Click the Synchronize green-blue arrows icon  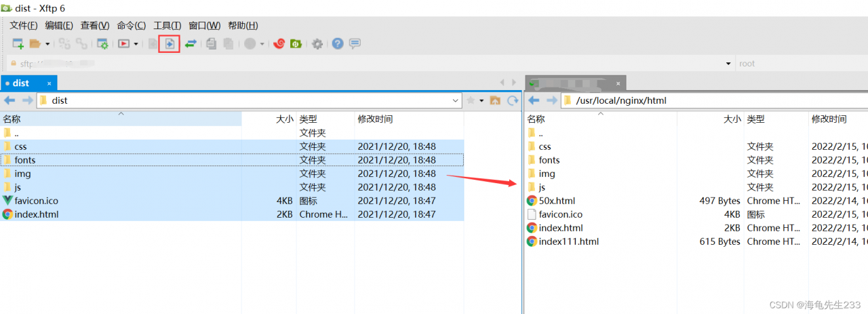coord(191,44)
